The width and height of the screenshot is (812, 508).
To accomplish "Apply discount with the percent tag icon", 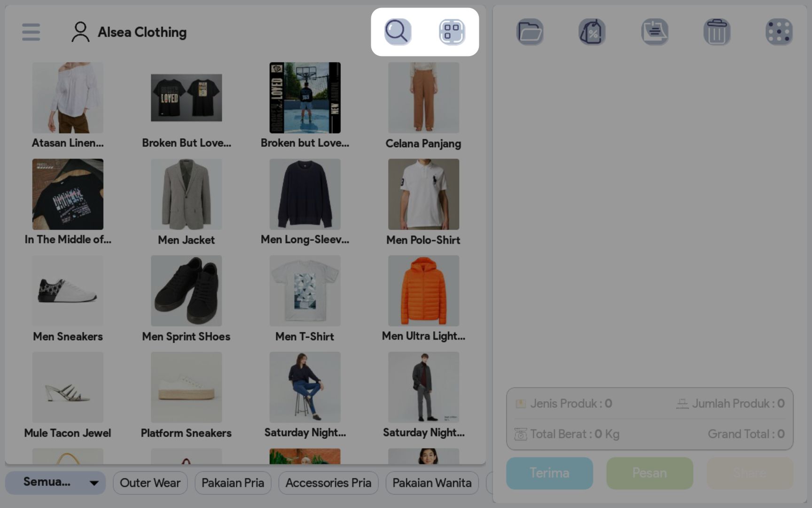I will pos(592,32).
